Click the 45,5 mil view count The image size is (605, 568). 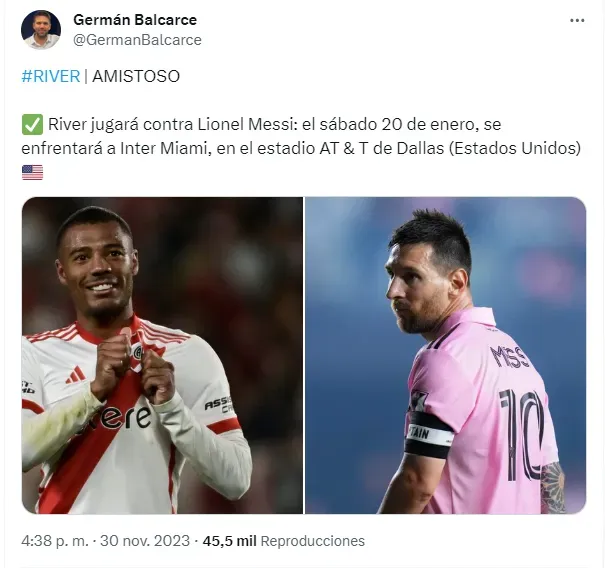(x=229, y=541)
